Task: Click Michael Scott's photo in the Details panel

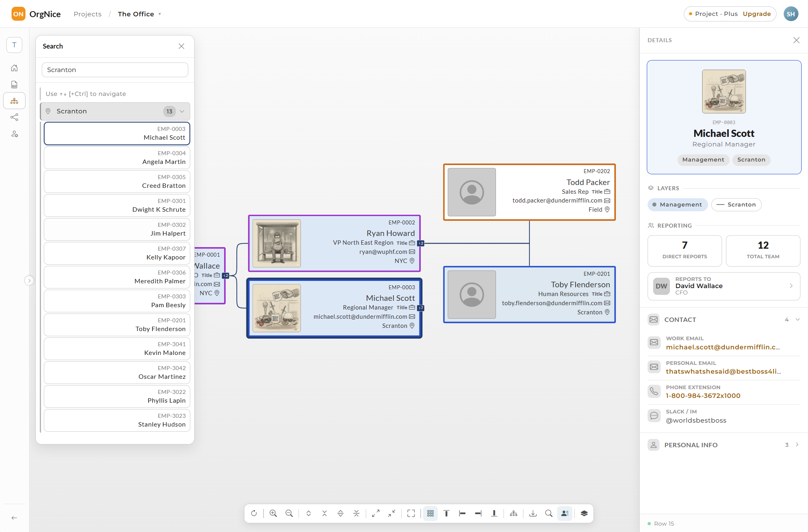Action: (x=724, y=92)
